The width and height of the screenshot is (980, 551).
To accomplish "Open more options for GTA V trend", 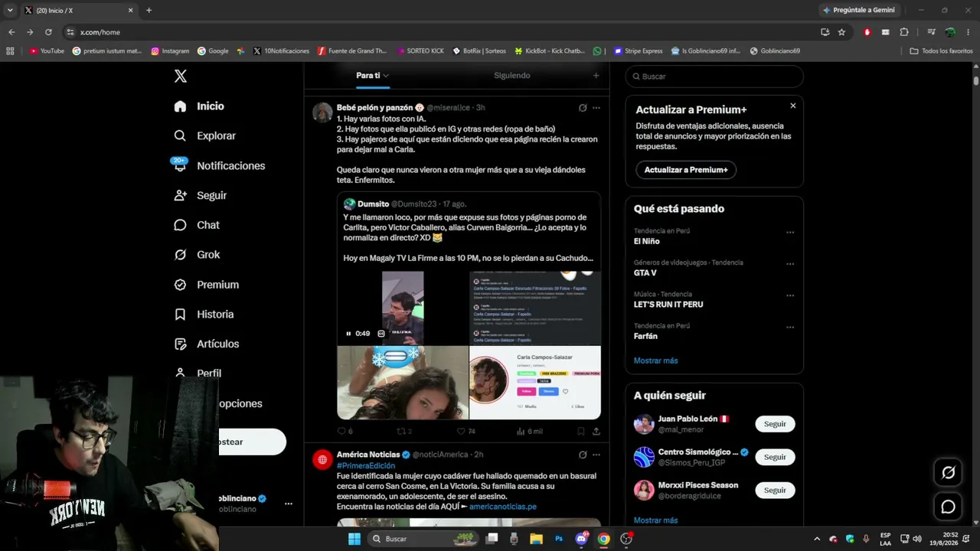I will [790, 264].
